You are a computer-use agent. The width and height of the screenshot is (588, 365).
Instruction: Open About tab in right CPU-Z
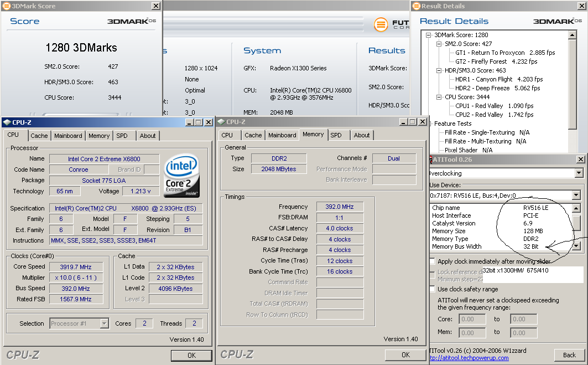pyautogui.click(x=362, y=135)
